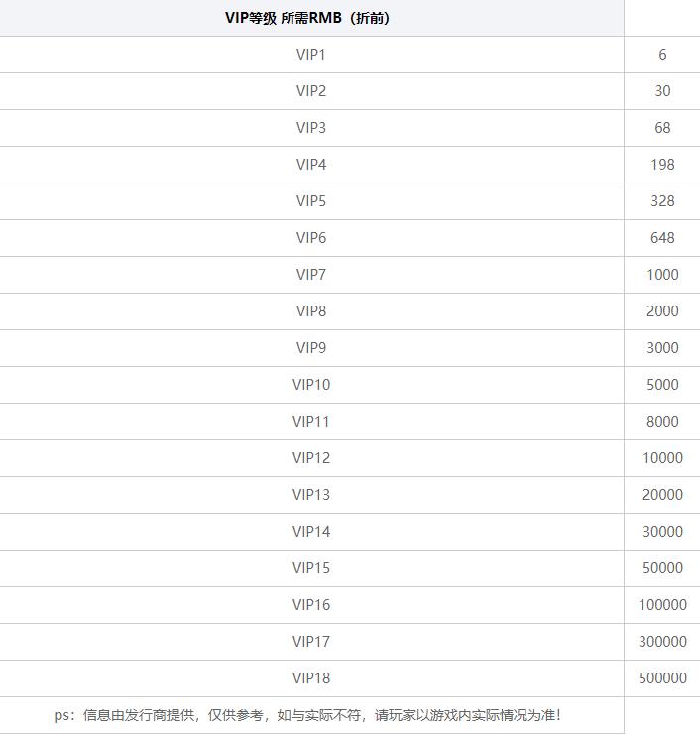
Task: Select the VIP16 table cell
Action: 311,605
